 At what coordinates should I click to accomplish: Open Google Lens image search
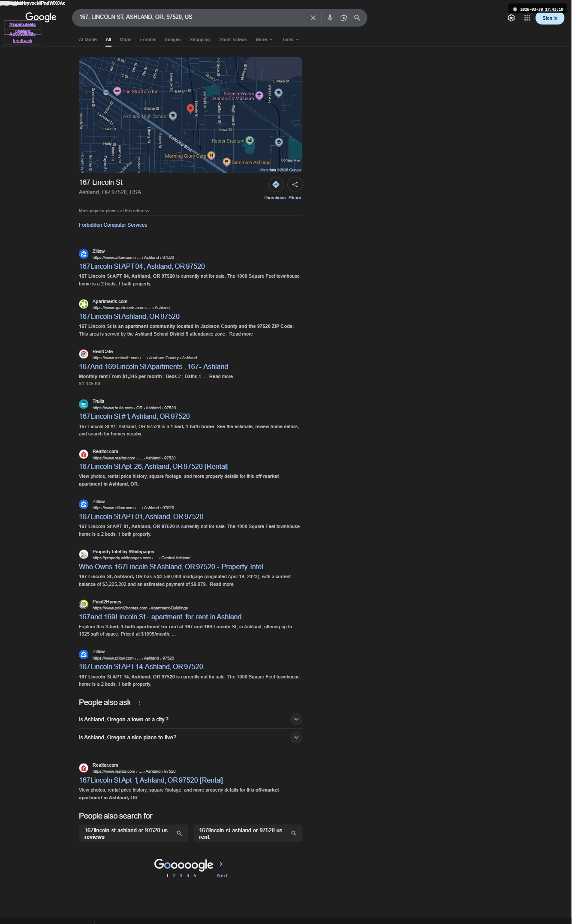[343, 18]
